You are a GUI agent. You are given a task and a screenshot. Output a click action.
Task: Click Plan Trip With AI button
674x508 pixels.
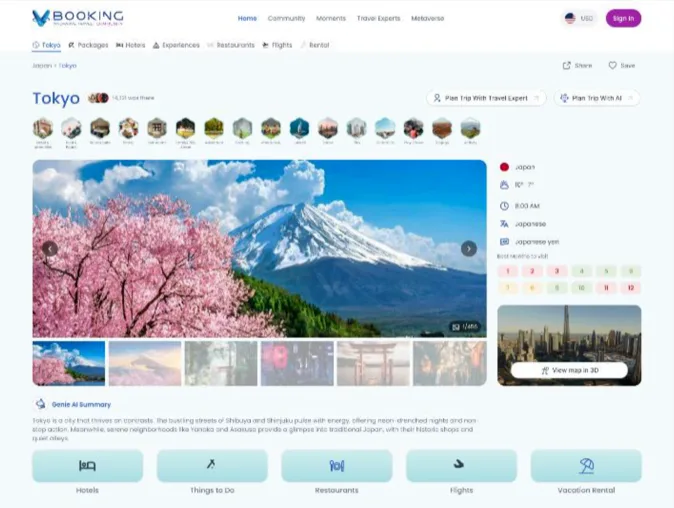pyautogui.click(x=597, y=98)
